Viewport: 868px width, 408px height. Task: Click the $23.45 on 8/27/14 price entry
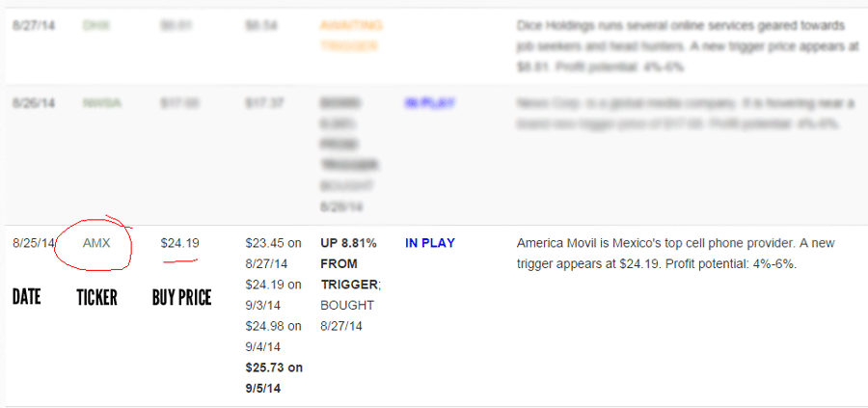click(274, 253)
